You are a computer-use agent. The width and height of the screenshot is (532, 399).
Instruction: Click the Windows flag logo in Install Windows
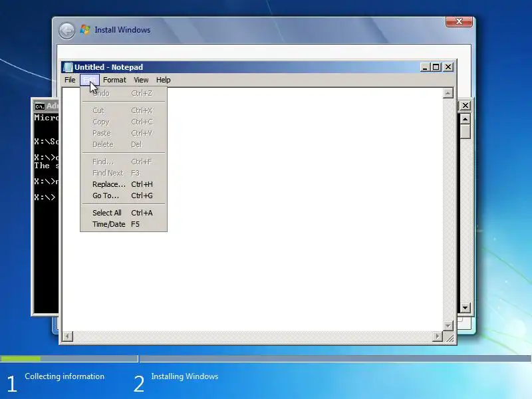[x=85, y=30]
